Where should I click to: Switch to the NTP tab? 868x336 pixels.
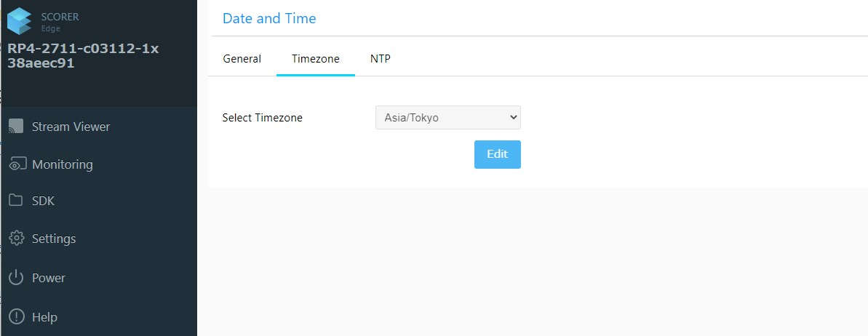click(x=380, y=59)
